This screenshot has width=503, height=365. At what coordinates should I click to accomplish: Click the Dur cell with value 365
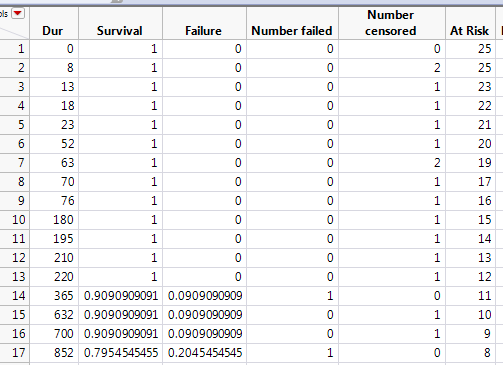54,296
